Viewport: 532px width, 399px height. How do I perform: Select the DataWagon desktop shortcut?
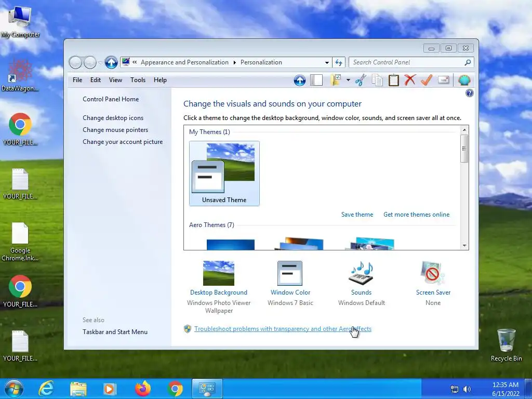(20, 75)
